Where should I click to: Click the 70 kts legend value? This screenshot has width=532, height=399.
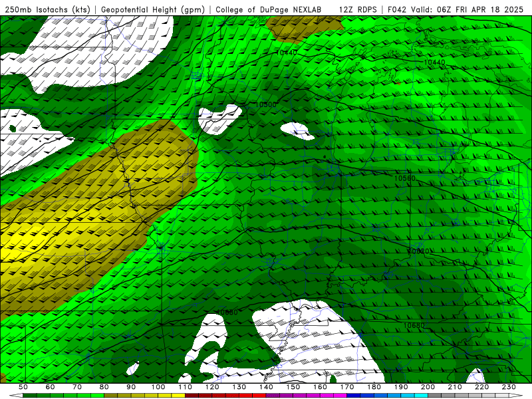(x=77, y=387)
